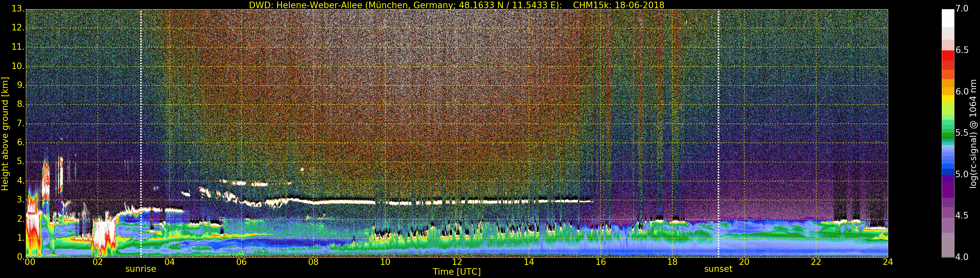This screenshot has height=278, width=980.
Task: Click the 24 tick label at time axis end
Action: click(888, 262)
